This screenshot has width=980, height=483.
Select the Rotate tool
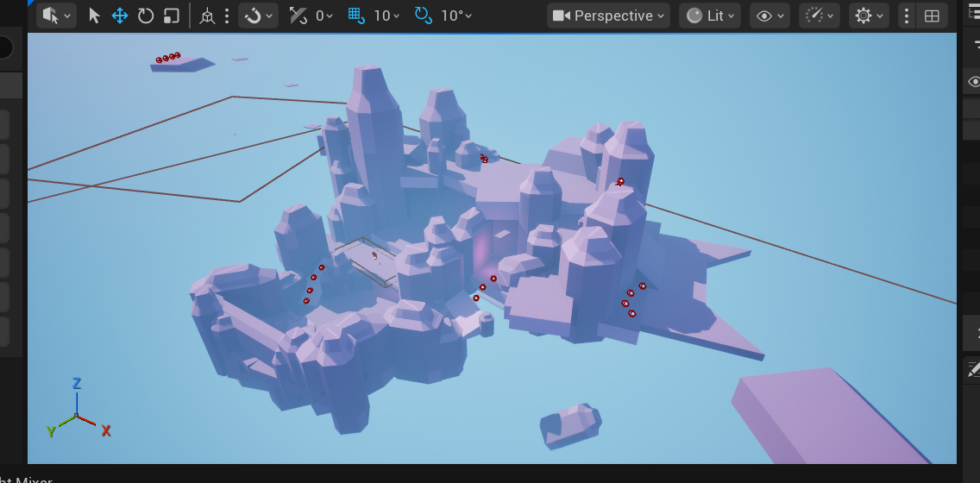(146, 16)
